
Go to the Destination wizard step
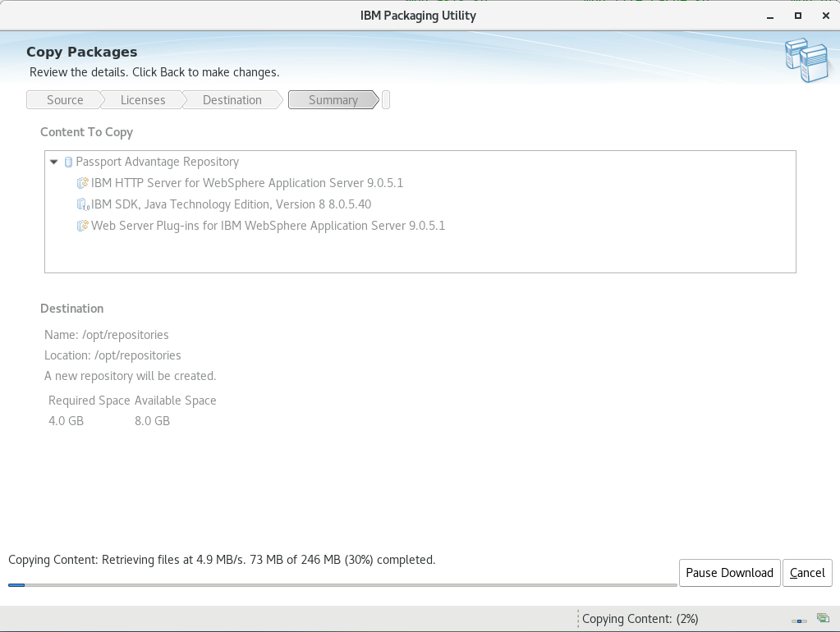tap(232, 100)
